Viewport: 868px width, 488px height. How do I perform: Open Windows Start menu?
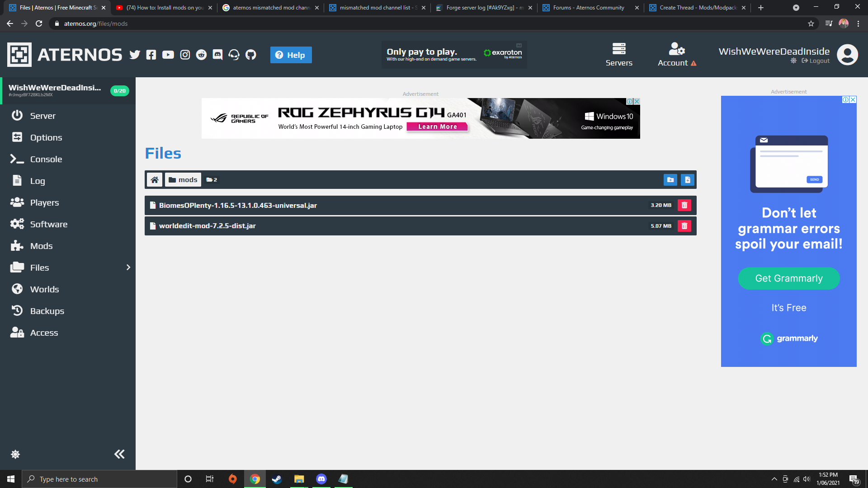(x=11, y=479)
